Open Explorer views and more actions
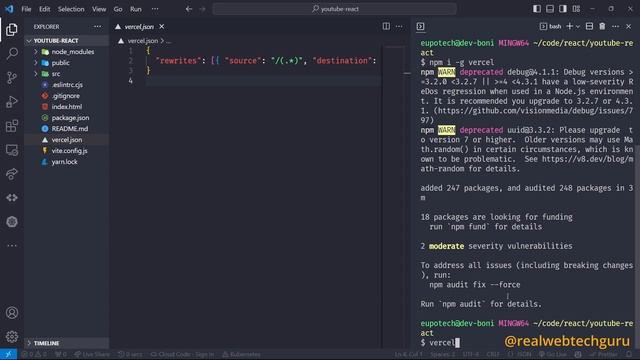Screen dimensions: 640x360 click(97, 27)
